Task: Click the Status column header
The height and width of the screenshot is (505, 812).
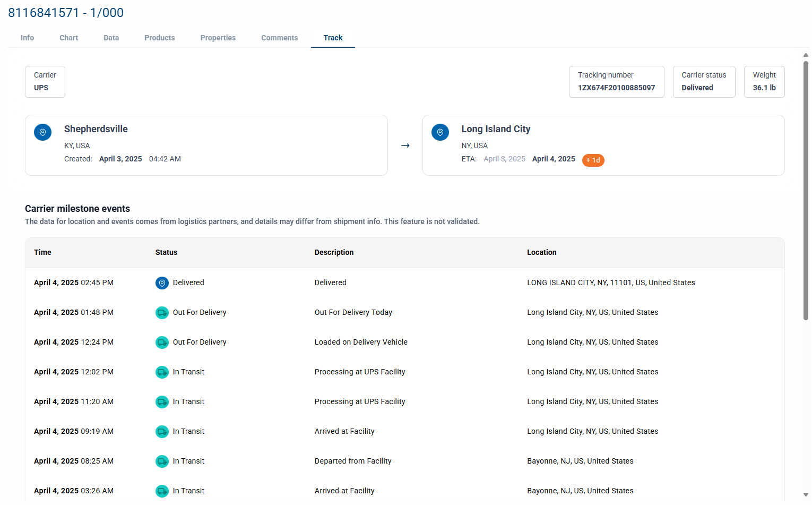Action: pyautogui.click(x=166, y=252)
